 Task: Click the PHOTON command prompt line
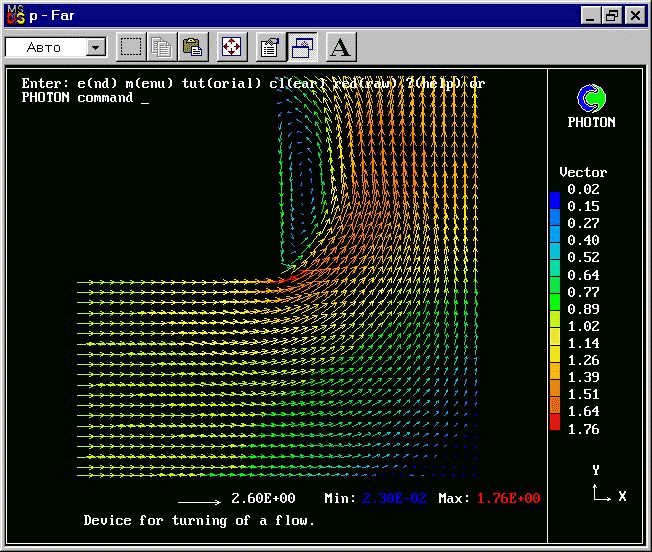tap(85, 98)
